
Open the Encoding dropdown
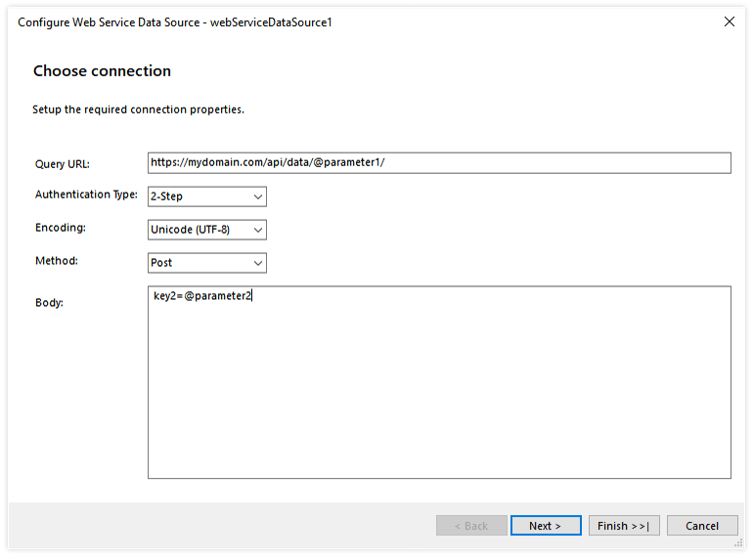coord(207,230)
